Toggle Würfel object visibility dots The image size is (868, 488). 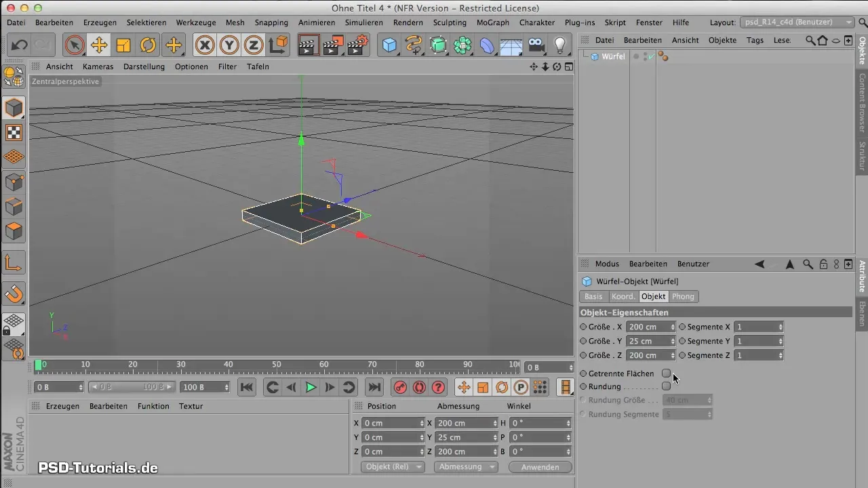point(645,57)
